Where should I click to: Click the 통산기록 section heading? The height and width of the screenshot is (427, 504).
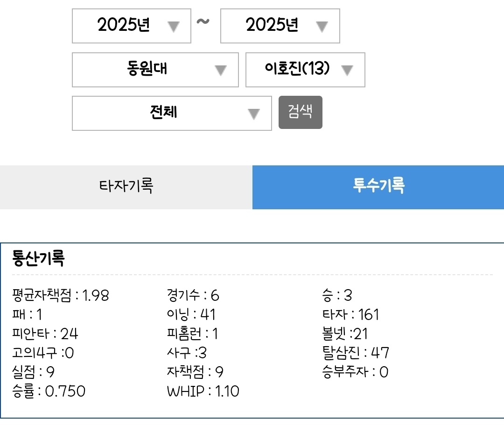[x=38, y=258]
